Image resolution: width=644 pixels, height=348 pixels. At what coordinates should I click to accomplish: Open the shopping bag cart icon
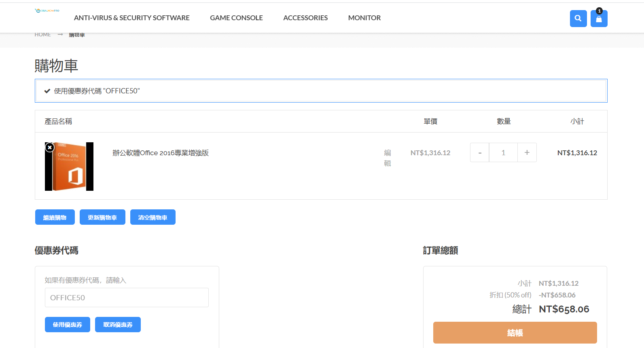coord(599,19)
